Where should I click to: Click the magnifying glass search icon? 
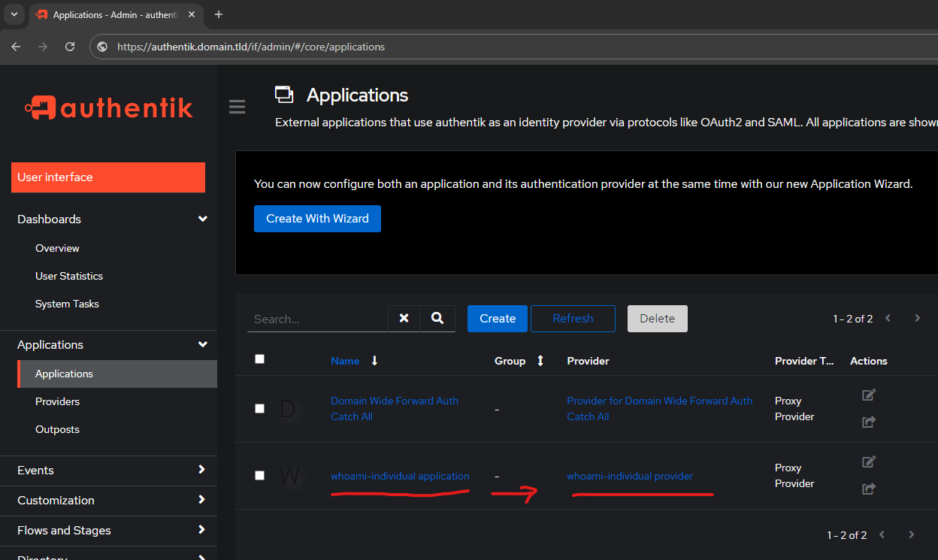click(x=437, y=319)
